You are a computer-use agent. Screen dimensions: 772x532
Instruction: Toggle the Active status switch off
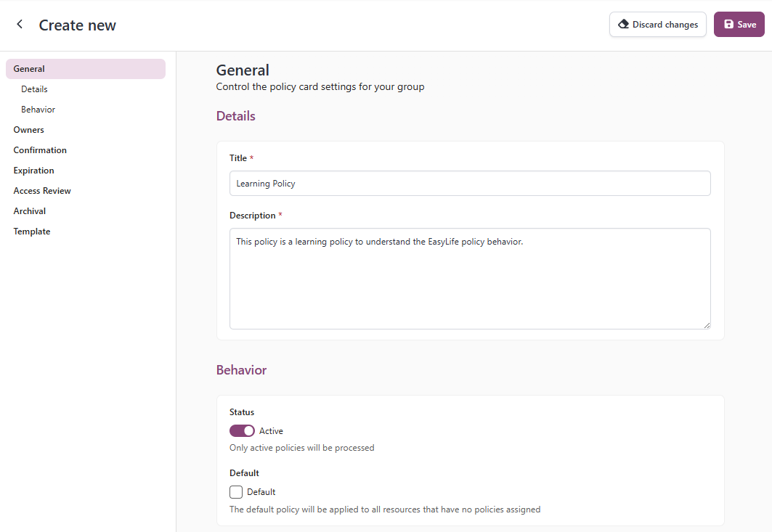[x=242, y=430]
